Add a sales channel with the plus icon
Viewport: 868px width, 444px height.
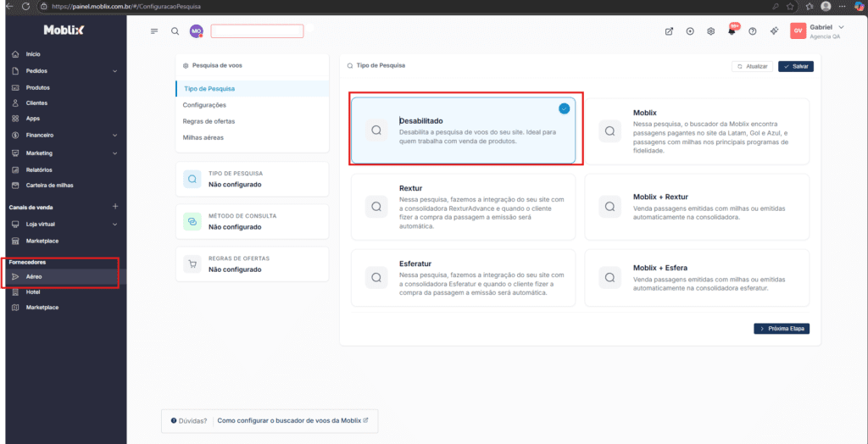115,207
